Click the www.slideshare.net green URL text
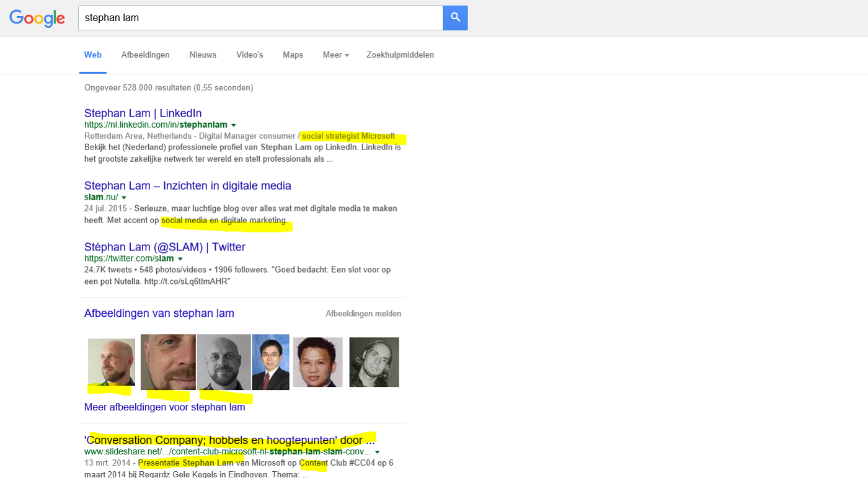Viewport: 868px width, 478px height. (228, 451)
